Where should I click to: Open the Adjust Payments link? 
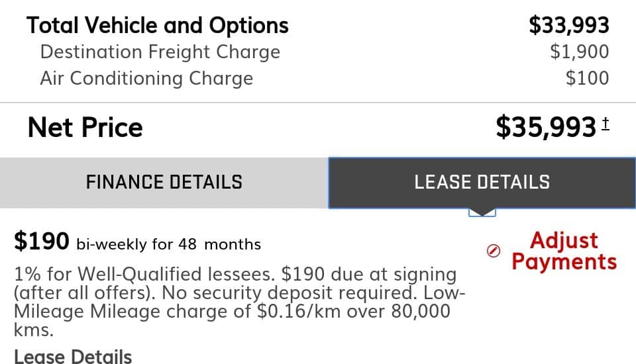tap(564, 251)
